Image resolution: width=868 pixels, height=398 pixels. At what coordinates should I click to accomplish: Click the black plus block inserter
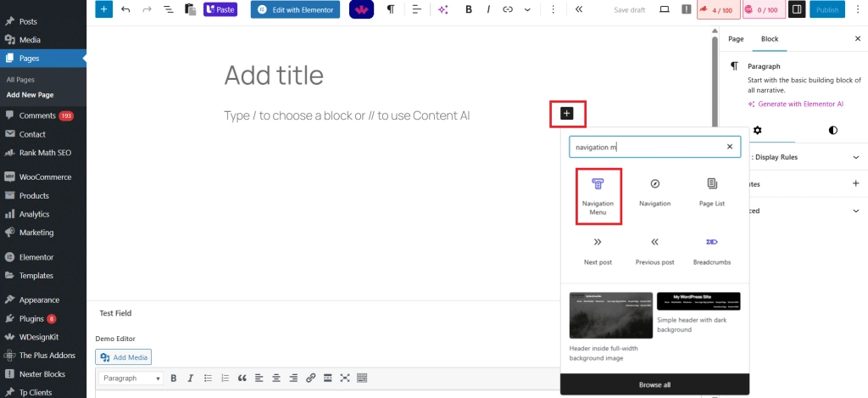[567, 113]
